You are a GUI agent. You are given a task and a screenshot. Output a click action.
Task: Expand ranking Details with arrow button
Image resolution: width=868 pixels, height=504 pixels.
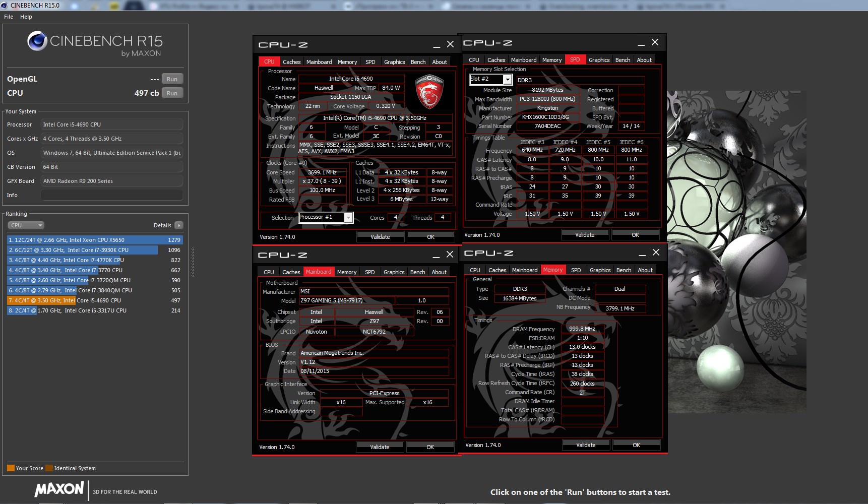coord(179,225)
